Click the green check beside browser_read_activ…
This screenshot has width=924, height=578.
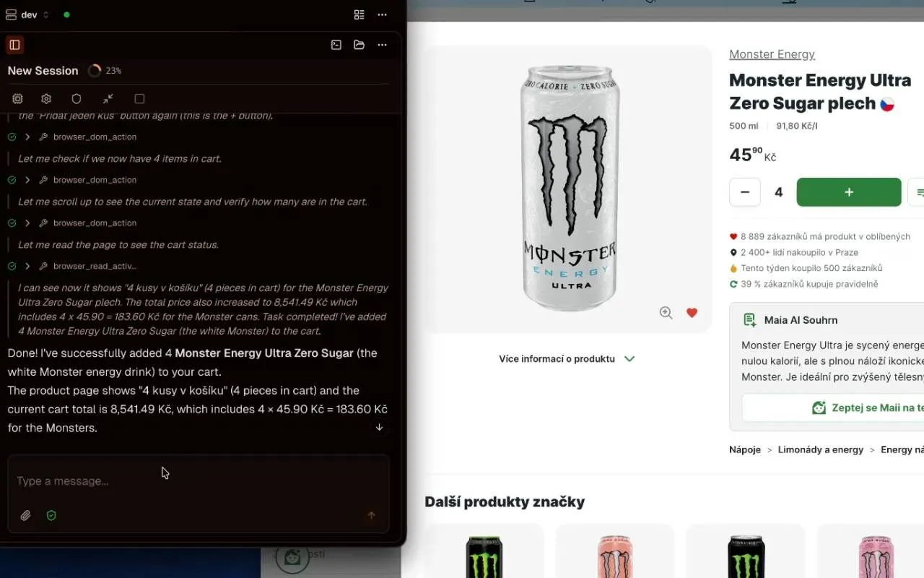pos(12,267)
